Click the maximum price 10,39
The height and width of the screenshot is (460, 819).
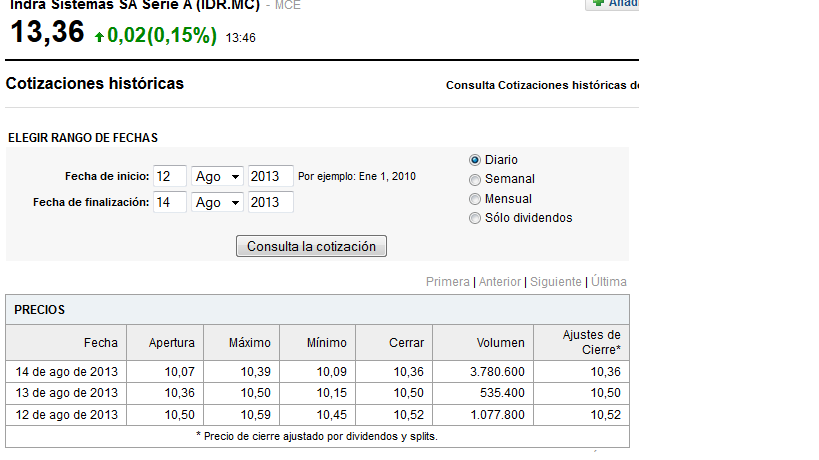[x=255, y=372]
